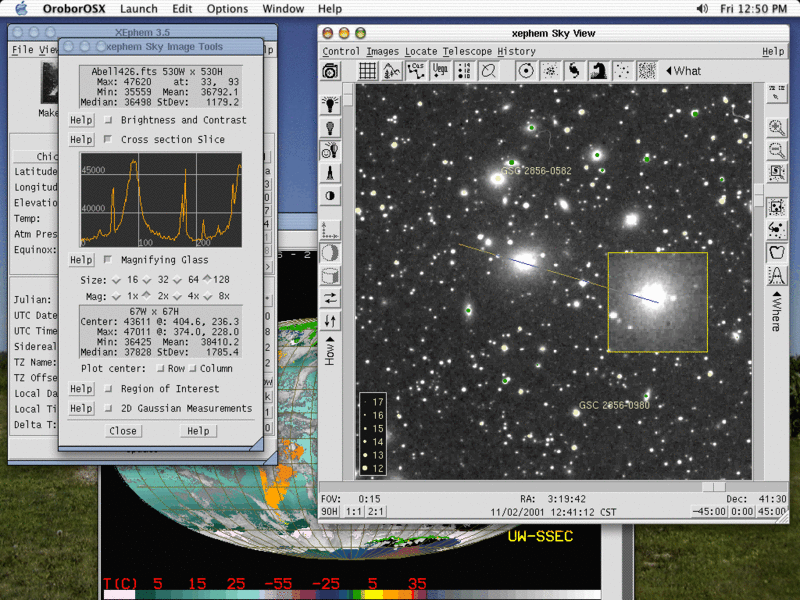Toggle the dense field stars icon
Viewport: 800px width, 600px height.
pos(646,71)
